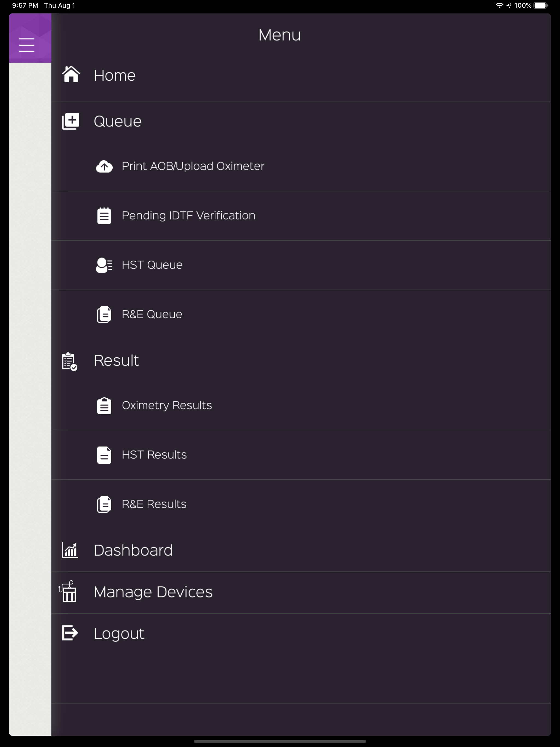Open HST Results

point(301,455)
